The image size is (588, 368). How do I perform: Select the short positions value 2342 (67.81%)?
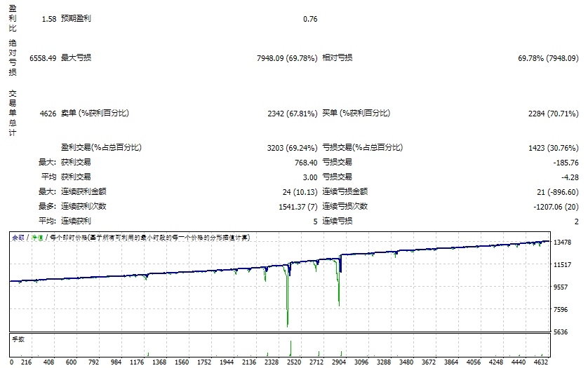click(293, 114)
